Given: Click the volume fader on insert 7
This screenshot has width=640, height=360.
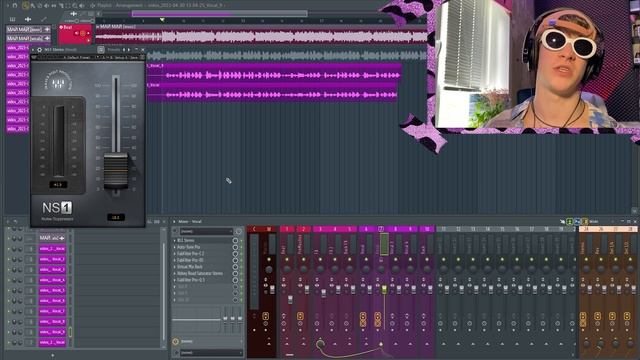Looking at the screenshot, I should [384, 289].
